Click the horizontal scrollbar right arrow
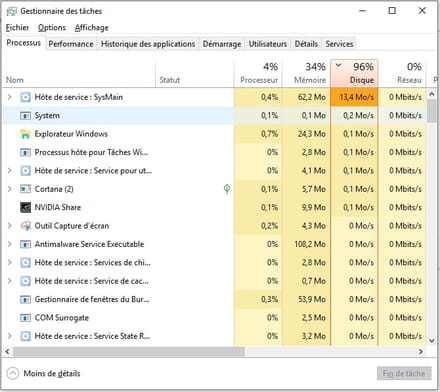 [421, 351]
